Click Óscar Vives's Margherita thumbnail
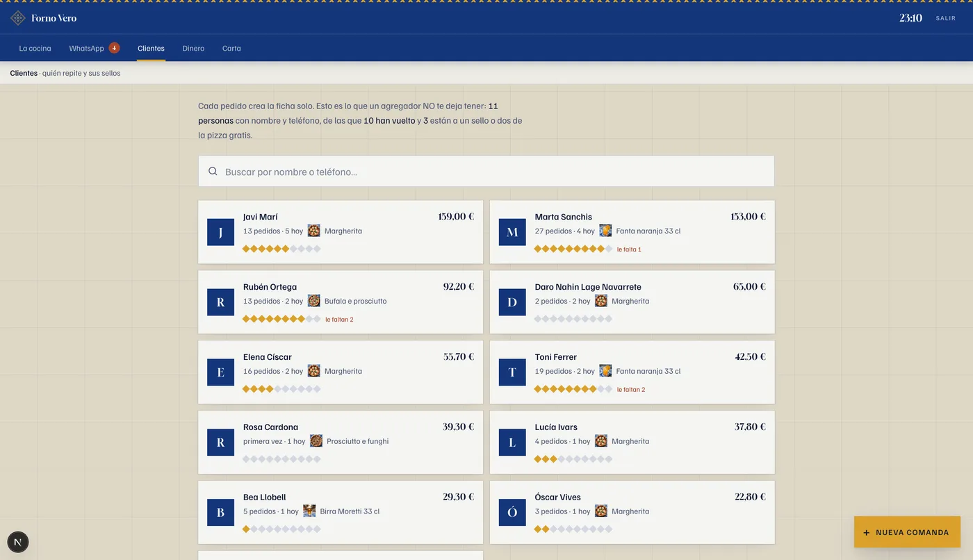973x560 pixels. (x=601, y=511)
